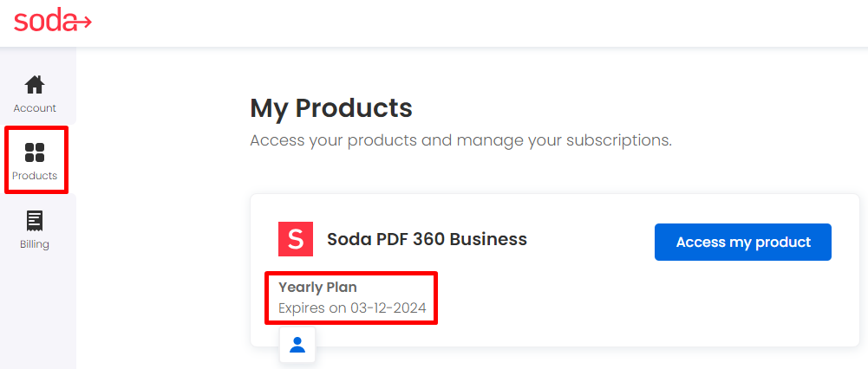This screenshot has width=868, height=369.
Task: Click the blue user icon below the plan
Action: (297, 345)
